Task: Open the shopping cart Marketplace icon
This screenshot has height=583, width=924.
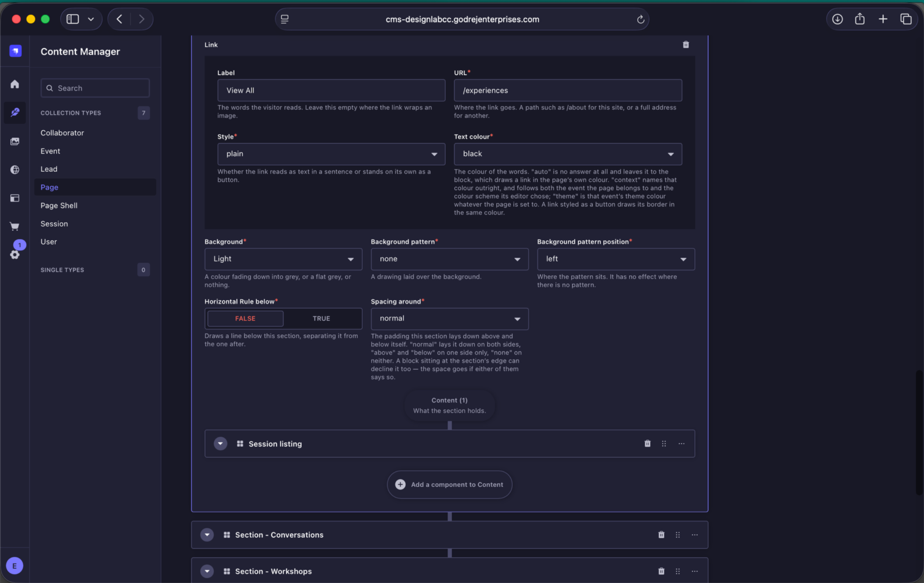Action: click(x=15, y=226)
